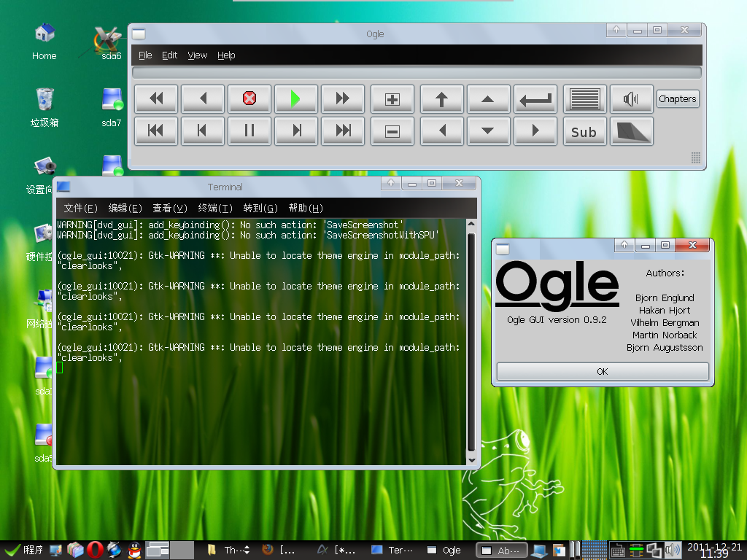Open the Home desktop icon
Viewport: 747px width, 560px height.
pyautogui.click(x=44, y=42)
